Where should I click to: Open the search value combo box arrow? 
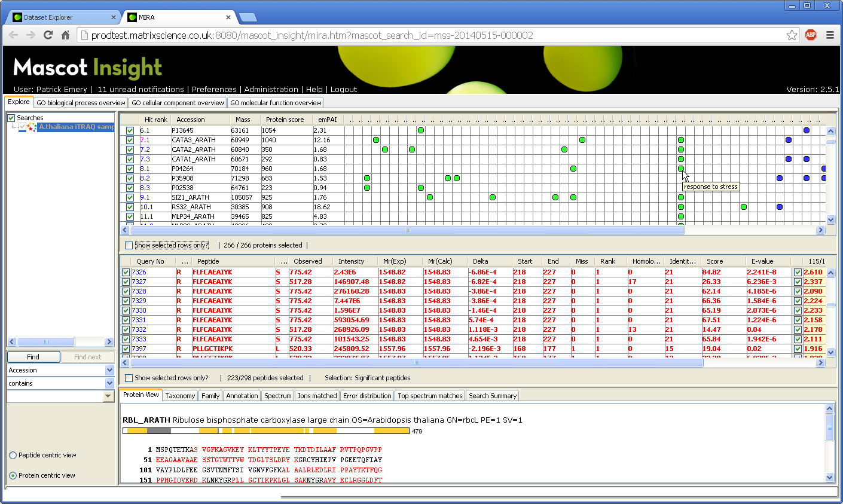point(108,396)
